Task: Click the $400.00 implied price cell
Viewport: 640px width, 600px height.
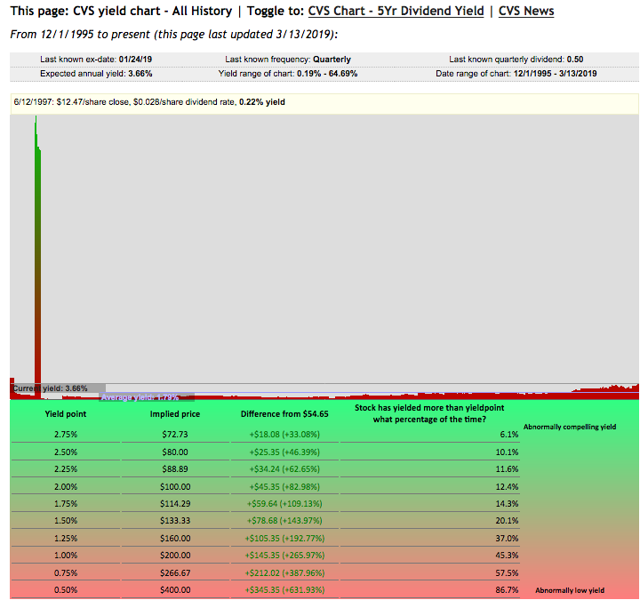Action: coord(175,590)
